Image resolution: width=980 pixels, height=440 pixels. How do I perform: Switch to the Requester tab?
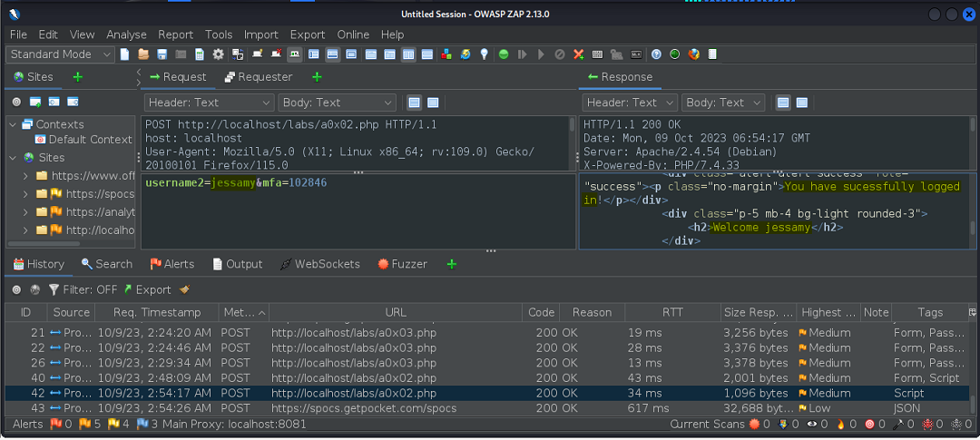(259, 77)
